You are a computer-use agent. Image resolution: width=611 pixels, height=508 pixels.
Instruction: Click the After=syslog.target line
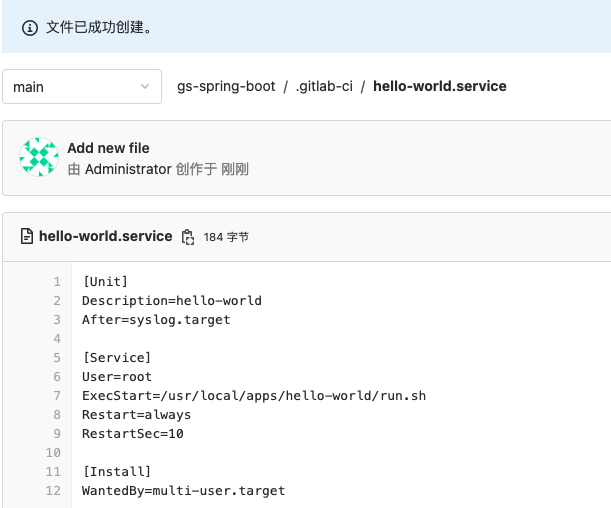click(x=156, y=320)
